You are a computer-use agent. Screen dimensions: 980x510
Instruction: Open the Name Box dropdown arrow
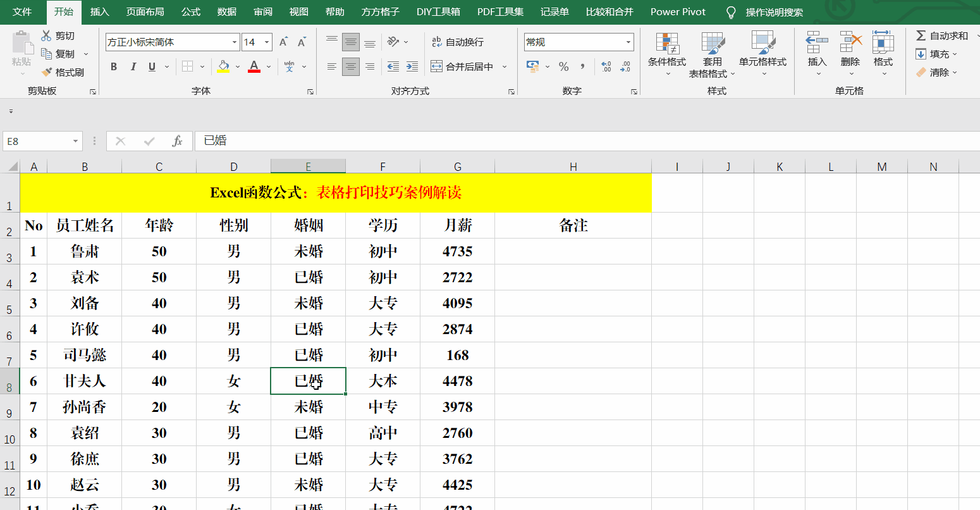pyautogui.click(x=75, y=141)
